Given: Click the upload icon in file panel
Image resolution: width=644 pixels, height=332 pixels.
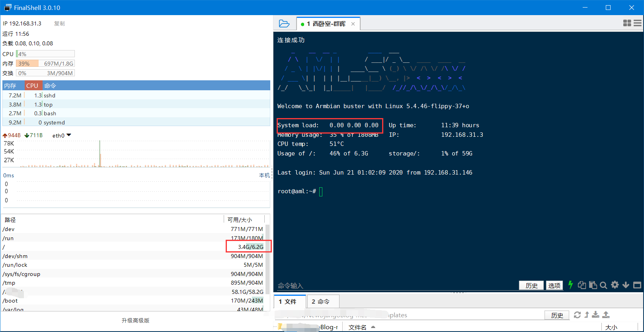Looking at the screenshot, I should (606, 315).
